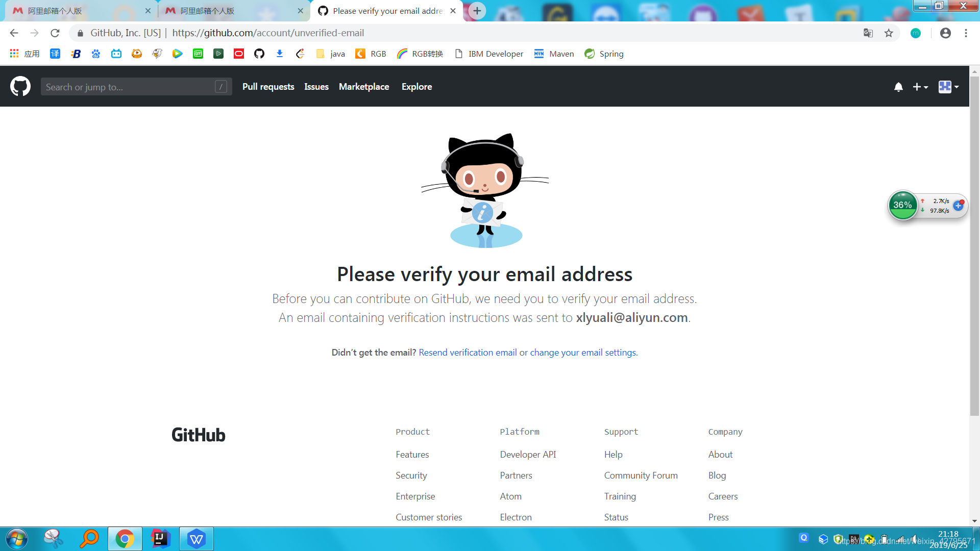The height and width of the screenshot is (551, 980).
Task: Click the bookmark star icon in address bar
Action: tap(889, 33)
